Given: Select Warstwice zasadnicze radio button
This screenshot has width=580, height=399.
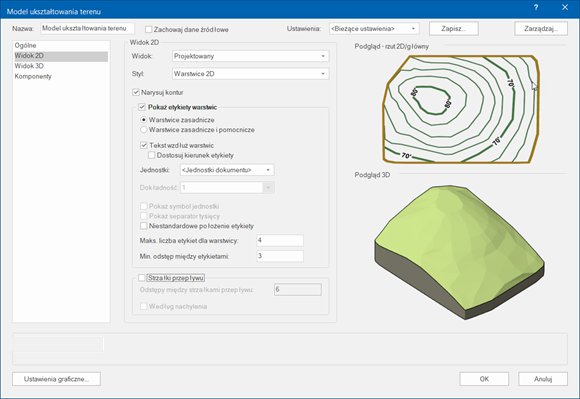Looking at the screenshot, I should (144, 120).
